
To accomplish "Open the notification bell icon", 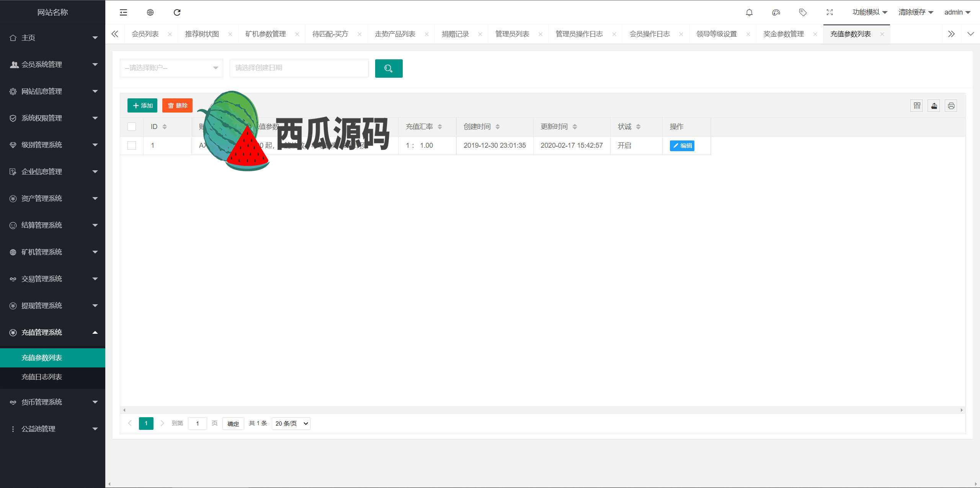I will click(749, 12).
